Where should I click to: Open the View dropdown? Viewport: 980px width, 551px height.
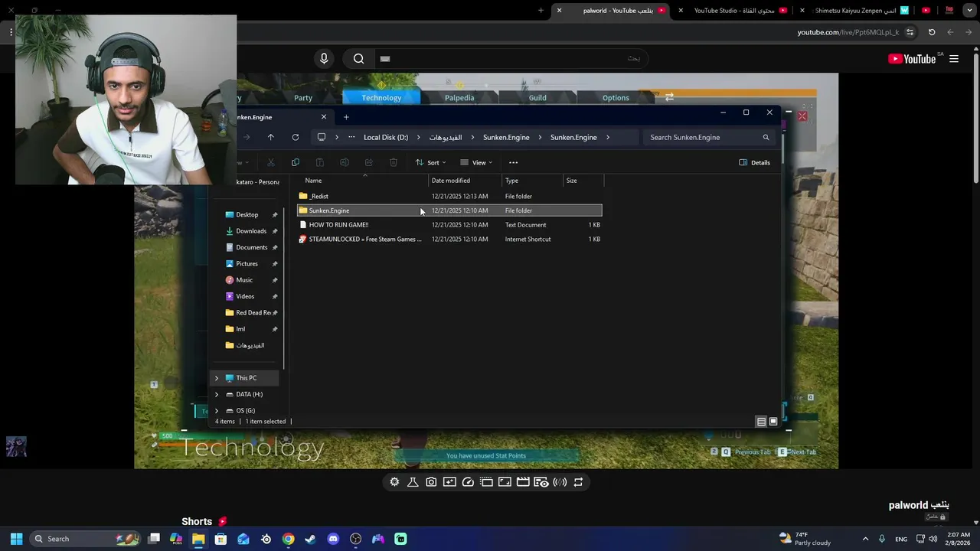[x=477, y=162]
